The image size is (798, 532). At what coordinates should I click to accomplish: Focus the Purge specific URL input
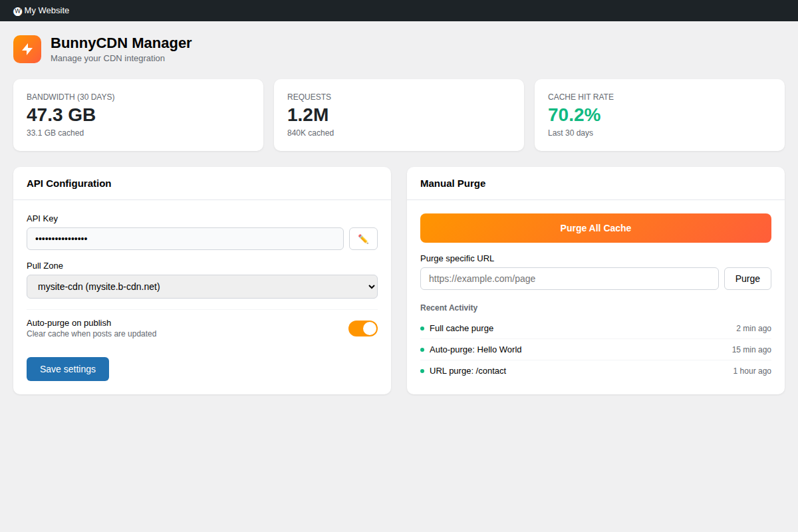click(569, 279)
